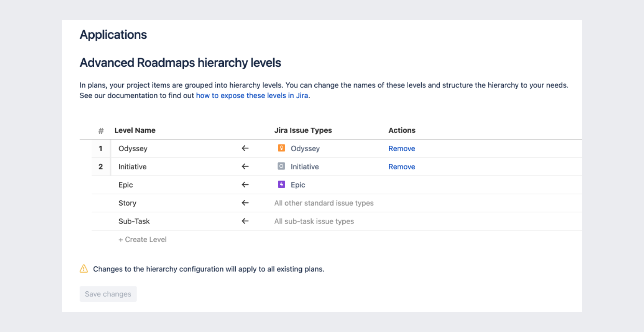Grab the row 1 number handle
The height and width of the screenshot is (332, 644).
[x=101, y=148]
